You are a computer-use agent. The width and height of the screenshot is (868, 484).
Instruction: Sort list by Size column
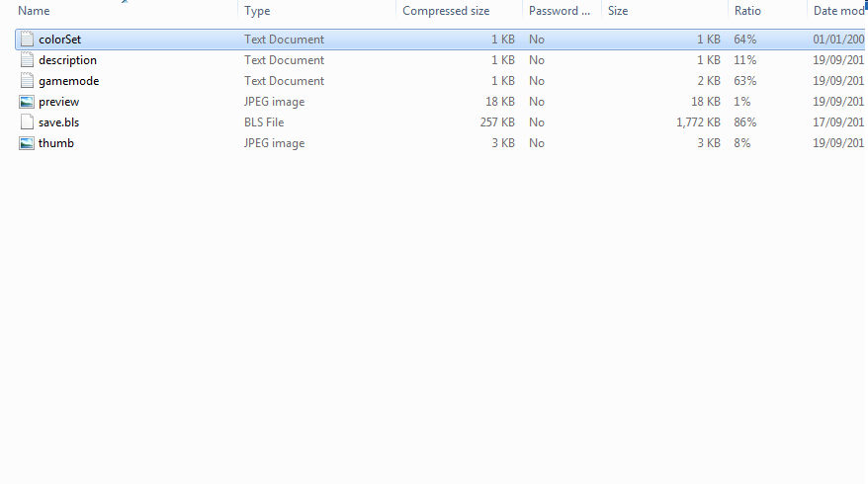(618, 11)
